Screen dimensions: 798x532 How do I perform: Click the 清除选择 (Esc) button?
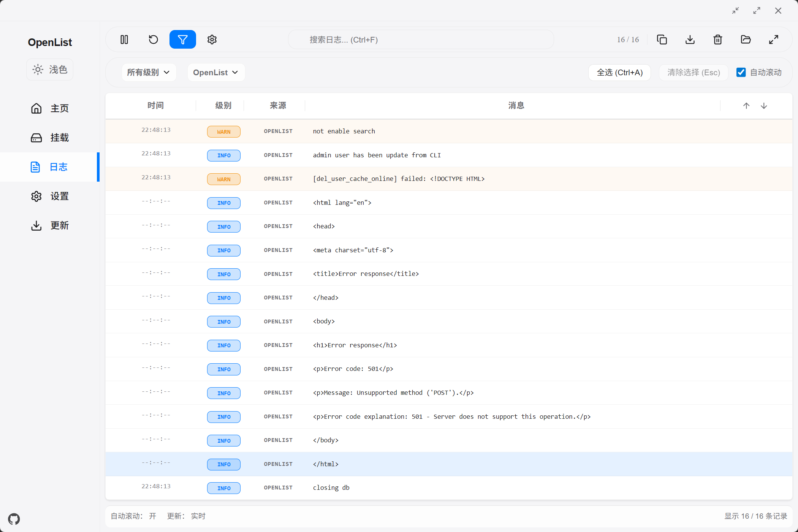[x=693, y=72]
